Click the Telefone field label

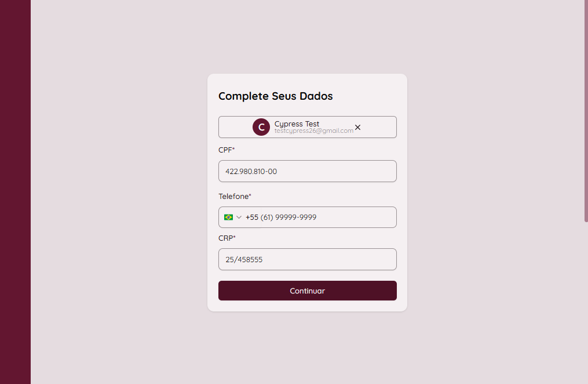pyautogui.click(x=235, y=196)
